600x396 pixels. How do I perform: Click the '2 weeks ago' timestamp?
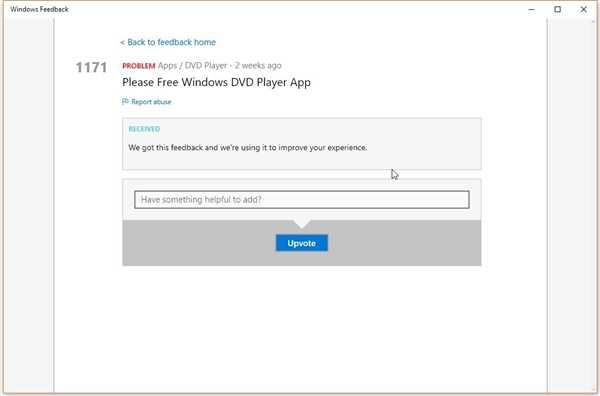(258, 66)
